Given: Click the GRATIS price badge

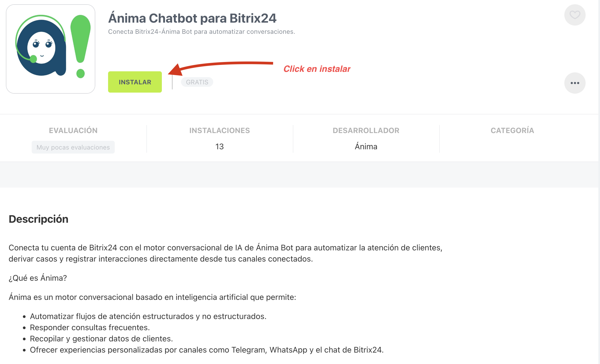Looking at the screenshot, I should pos(197,82).
